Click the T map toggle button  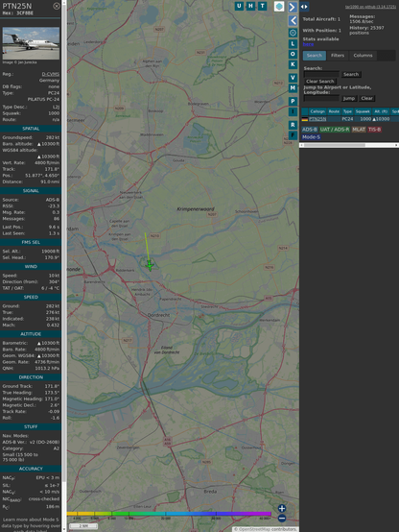pos(262,6)
